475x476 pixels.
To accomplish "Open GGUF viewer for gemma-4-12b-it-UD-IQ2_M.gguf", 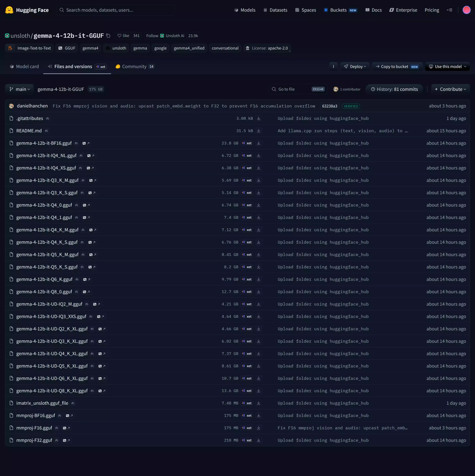I will tap(96, 304).
